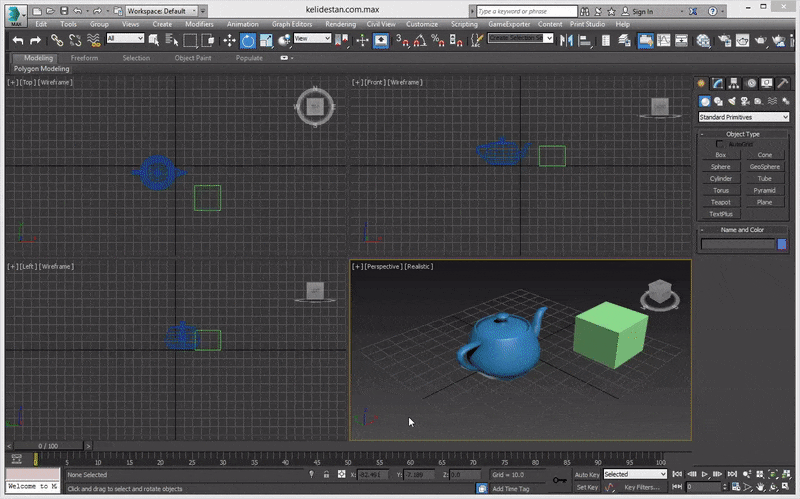Select the Space Warps waves icon
Image resolution: width=800 pixels, height=499 pixels.
tap(772, 102)
